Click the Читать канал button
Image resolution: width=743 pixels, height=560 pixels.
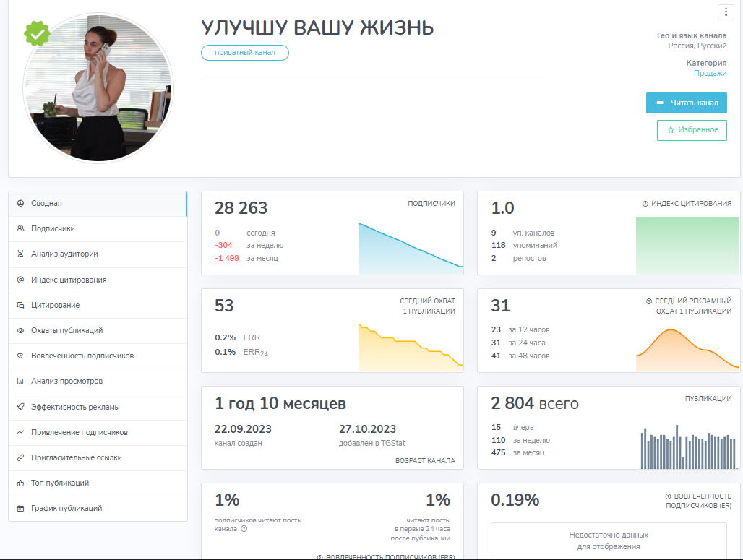[686, 103]
